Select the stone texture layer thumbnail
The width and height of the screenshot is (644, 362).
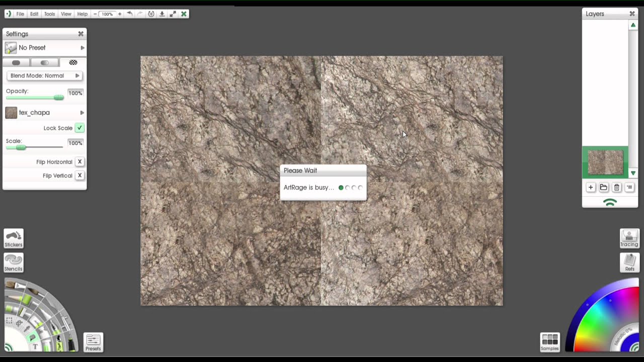tap(605, 162)
